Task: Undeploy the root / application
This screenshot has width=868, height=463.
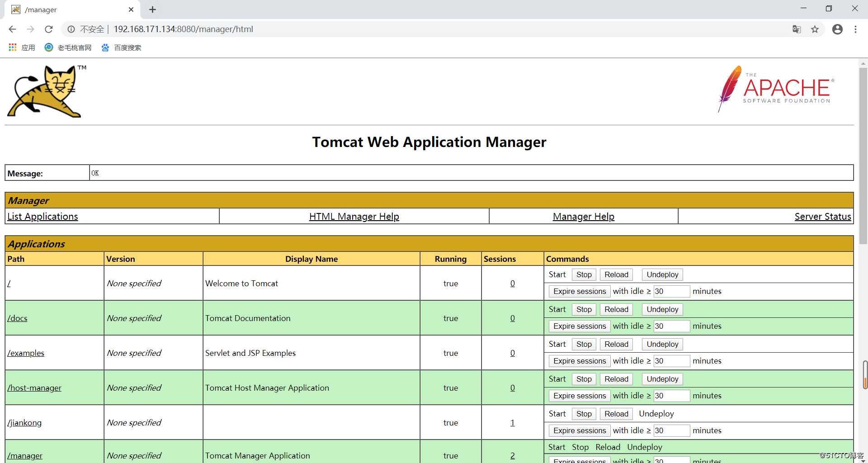Action: (x=662, y=274)
